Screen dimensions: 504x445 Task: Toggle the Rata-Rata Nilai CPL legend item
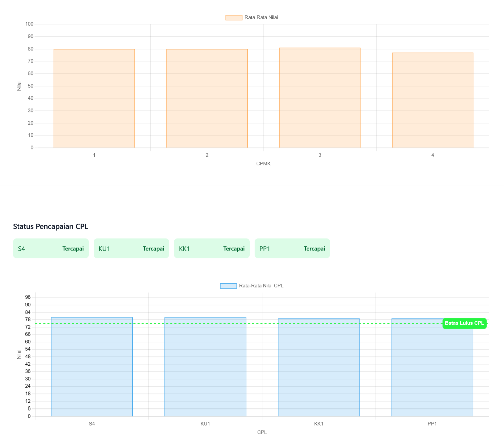tap(252, 286)
